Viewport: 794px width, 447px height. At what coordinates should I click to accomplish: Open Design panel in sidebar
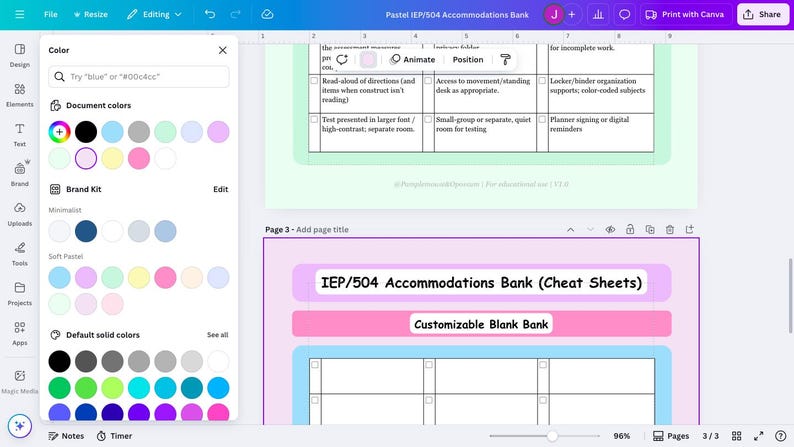(x=20, y=55)
